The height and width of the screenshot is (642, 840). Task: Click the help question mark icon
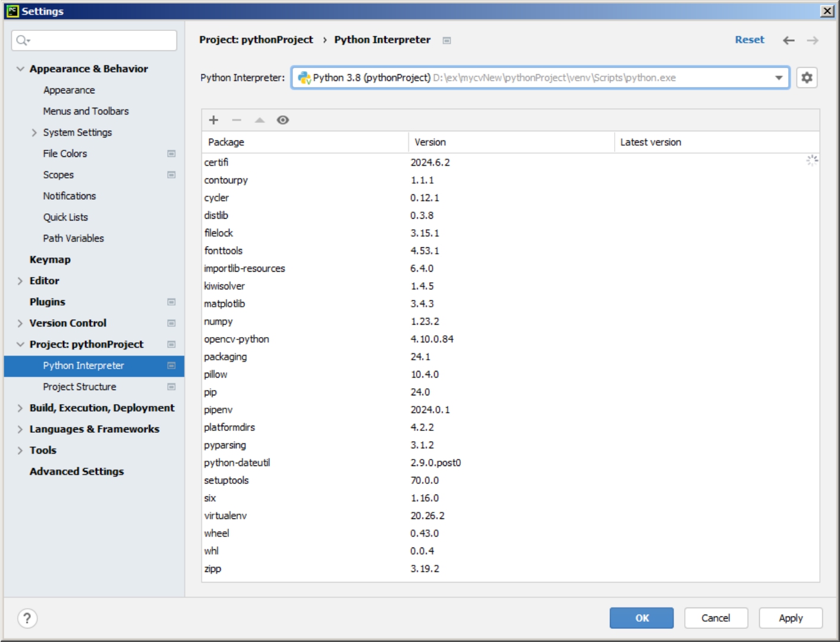pyautogui.click(x=27, y=618)
